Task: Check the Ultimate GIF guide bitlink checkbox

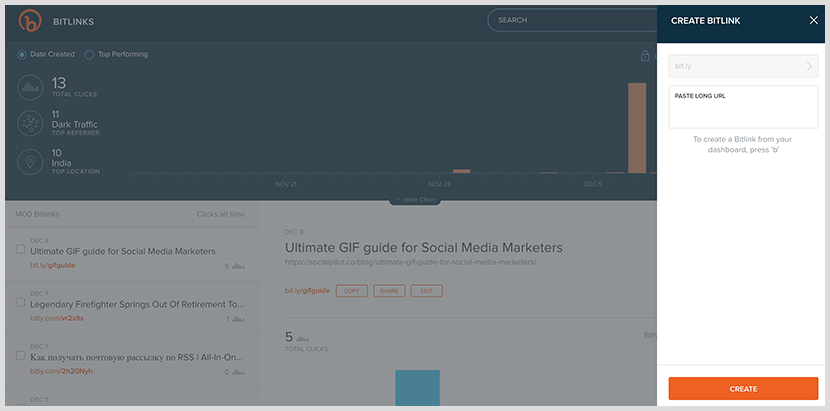Action: coord(21,249)
